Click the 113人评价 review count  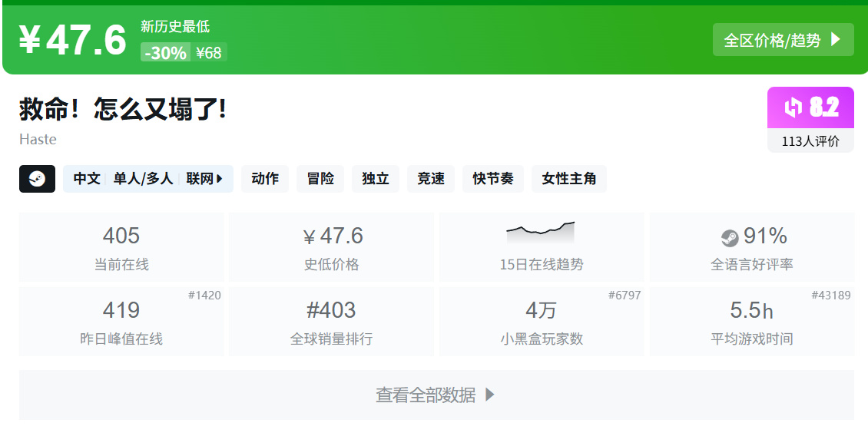(810, 141)
